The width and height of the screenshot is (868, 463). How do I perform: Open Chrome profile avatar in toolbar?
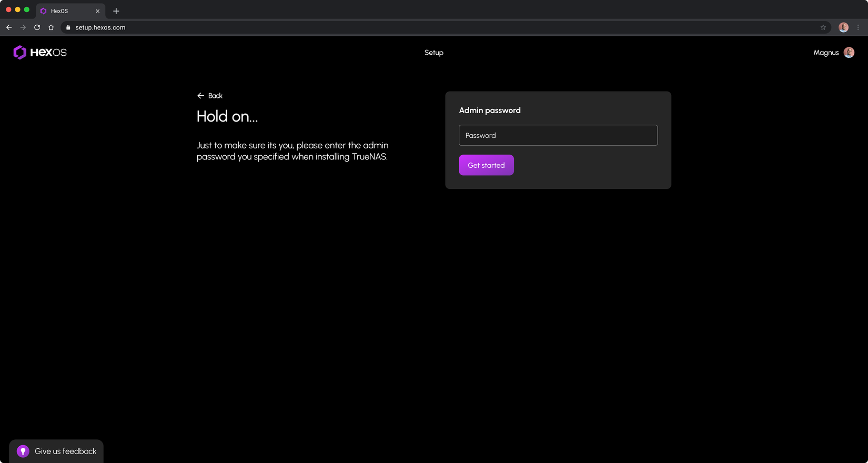pyautogui.click(x=843, y=27)
